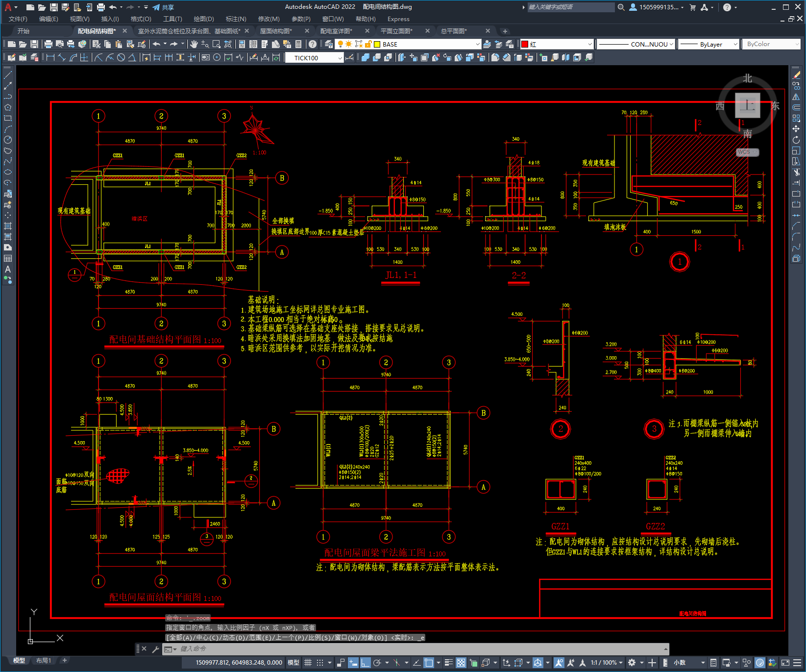Open the CON...NUOU linetype dropdown
This screenshot has height=672, width=806.
[636, 44]
